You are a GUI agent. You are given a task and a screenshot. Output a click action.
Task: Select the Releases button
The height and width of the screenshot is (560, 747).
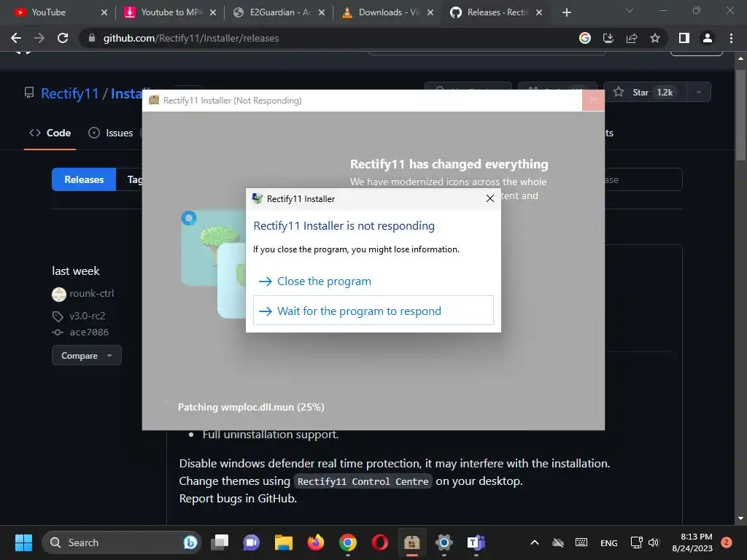[x=84, y=179]
